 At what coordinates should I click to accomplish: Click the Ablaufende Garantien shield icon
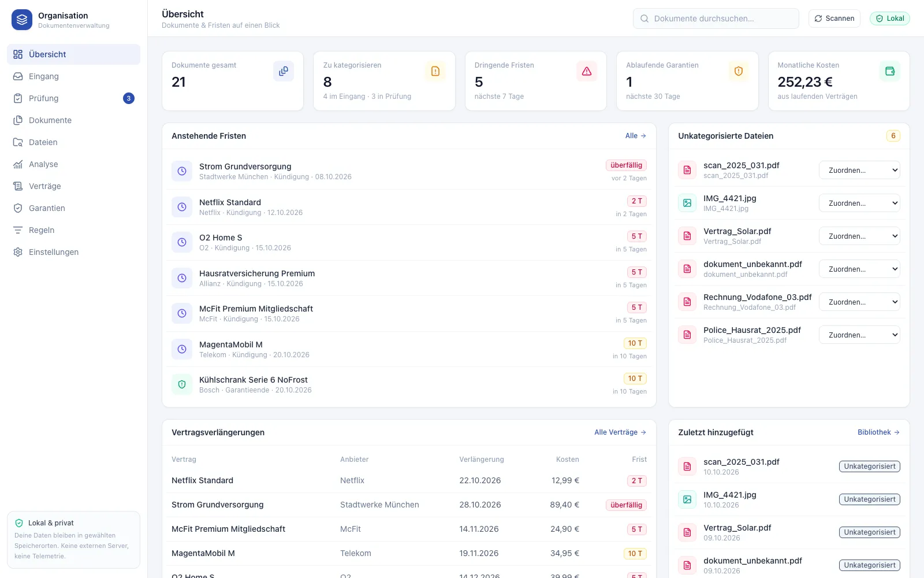tap(739, 71)
